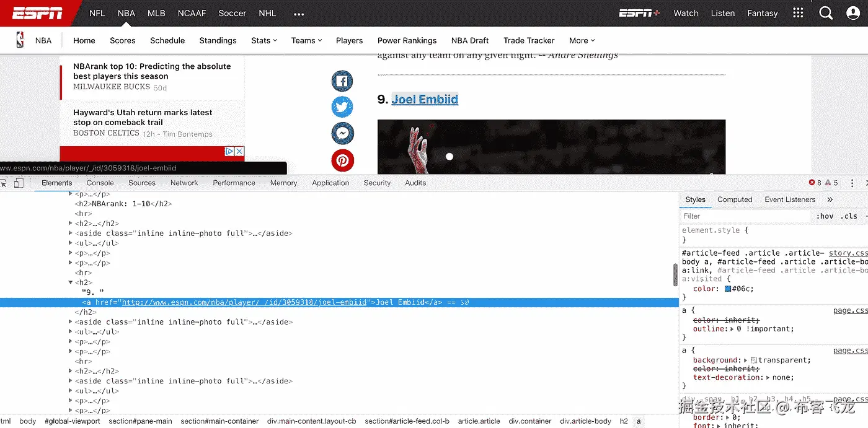Viewport: 868px width, 428px height.
Task: Select the Styles tab
Action: click(x=695, y=199)
